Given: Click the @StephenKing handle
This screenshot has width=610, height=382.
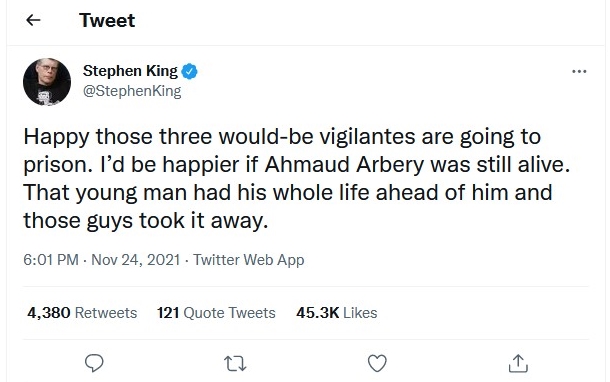Looking at the screenshot, I should point(132,91).
